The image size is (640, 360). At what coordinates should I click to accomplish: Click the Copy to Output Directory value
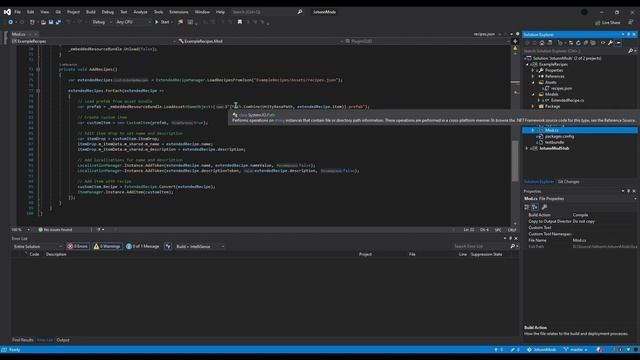pyautogui.click(x=584, y=221)
